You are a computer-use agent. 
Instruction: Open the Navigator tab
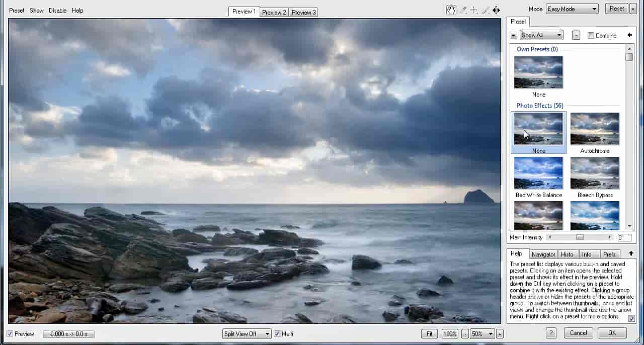click(543, 254)
